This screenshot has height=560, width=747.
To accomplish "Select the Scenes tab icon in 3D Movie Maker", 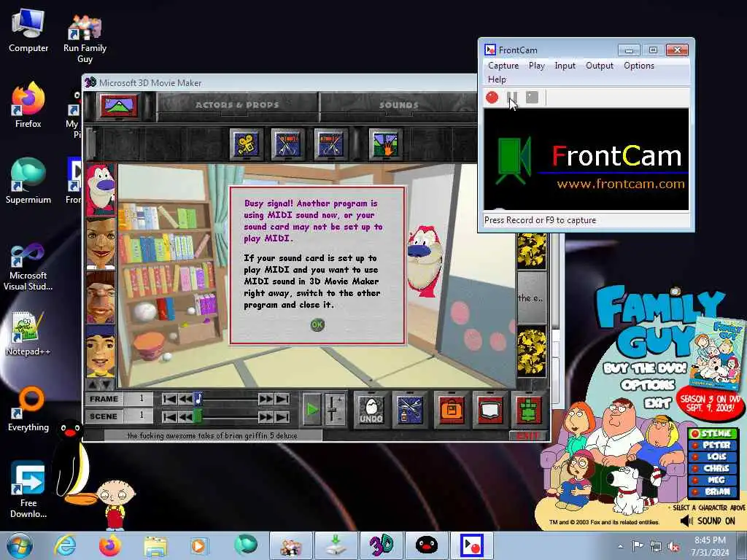I will [x=117, y=105].
